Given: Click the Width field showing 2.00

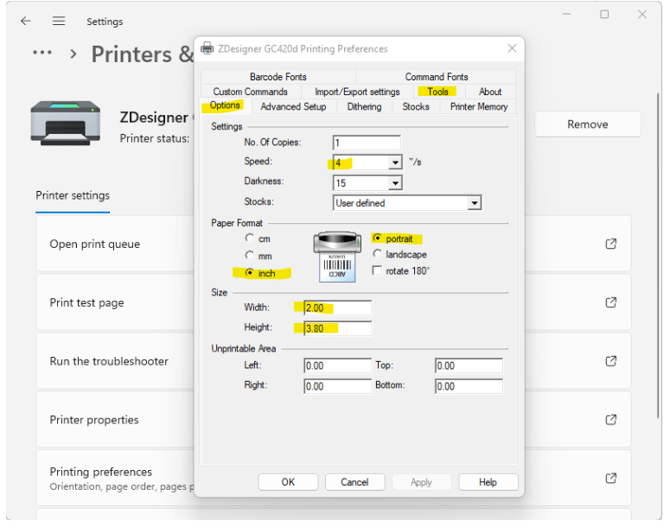Looking at the screenshot, I should click(338, 308).
